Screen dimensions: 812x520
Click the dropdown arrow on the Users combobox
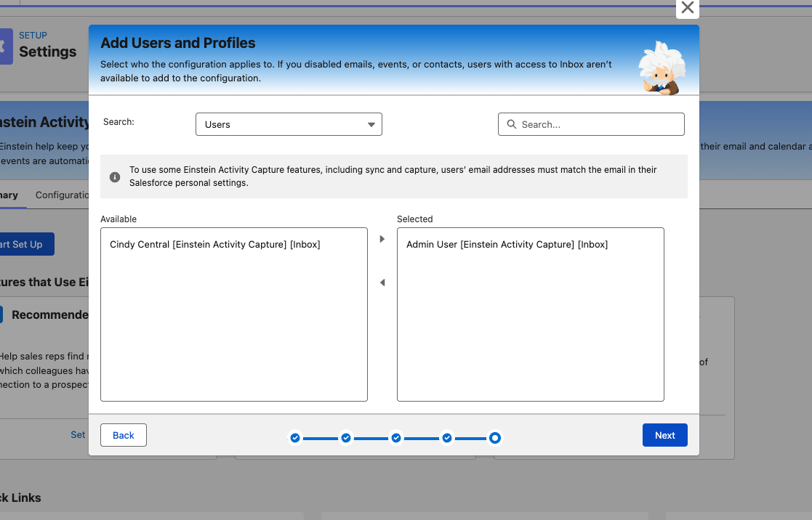click(371, 125)
